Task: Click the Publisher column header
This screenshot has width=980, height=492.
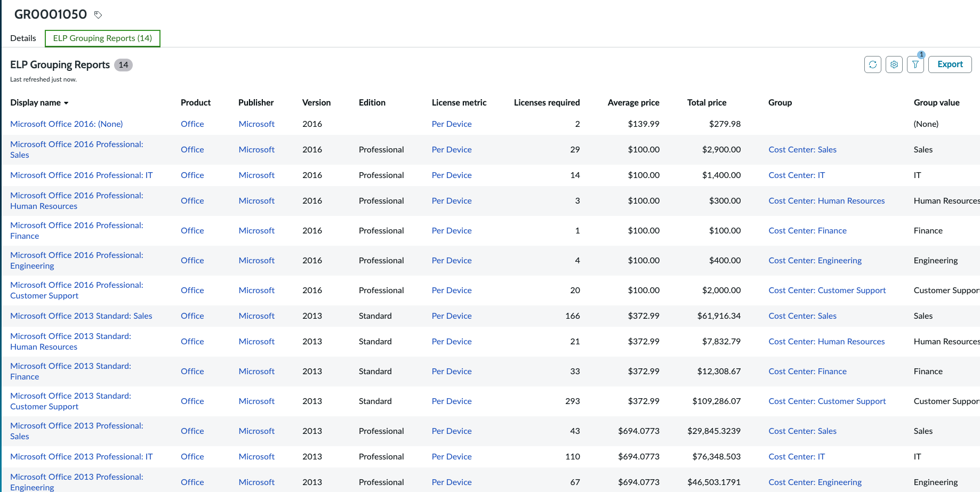Action: (x=256, y=102)
